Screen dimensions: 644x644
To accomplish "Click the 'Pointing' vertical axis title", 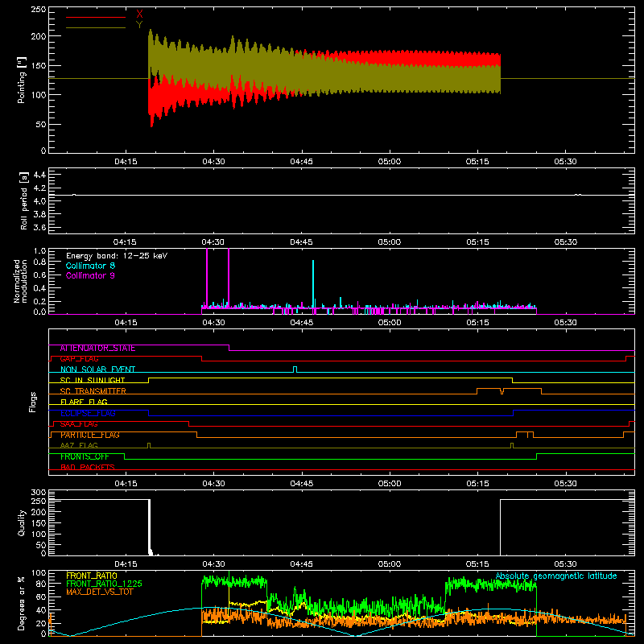I will click(x=21, y=80).
